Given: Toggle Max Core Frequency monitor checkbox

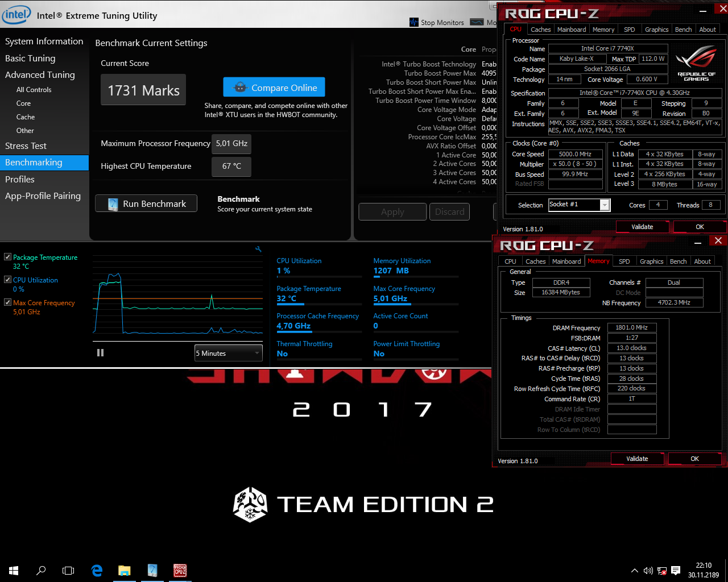Looking at the screenshot, I should (7, 302).
